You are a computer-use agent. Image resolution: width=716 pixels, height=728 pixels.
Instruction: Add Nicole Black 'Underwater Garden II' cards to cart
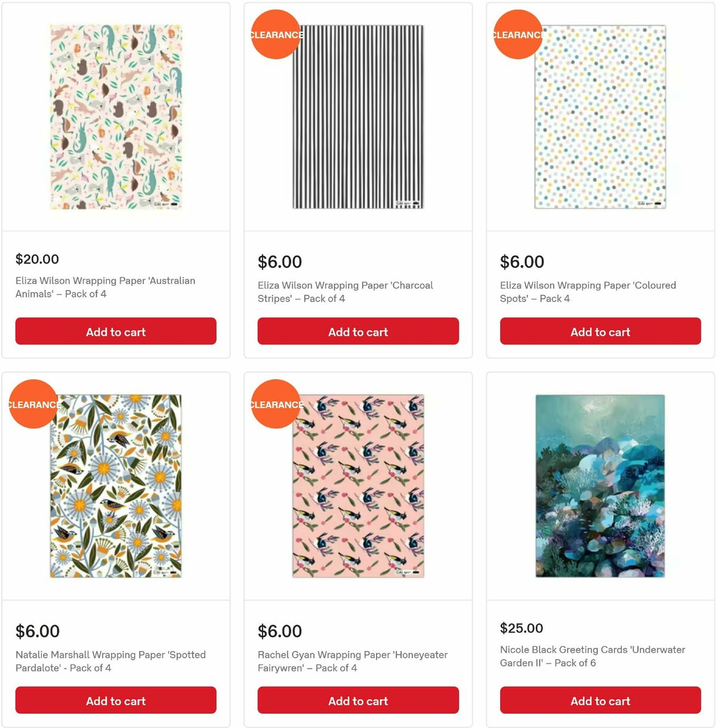600,701
